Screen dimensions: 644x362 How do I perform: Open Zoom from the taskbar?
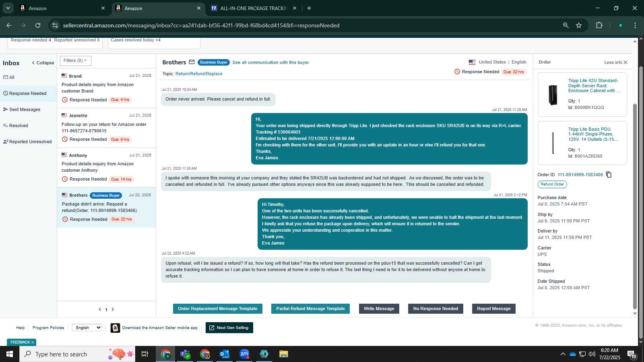pyautogui.click(x=244, y=354)
